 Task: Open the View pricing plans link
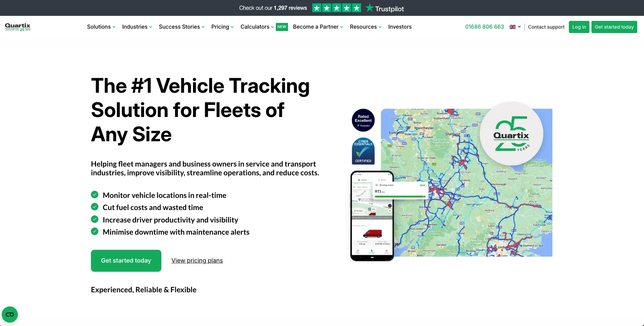[197, 261]
